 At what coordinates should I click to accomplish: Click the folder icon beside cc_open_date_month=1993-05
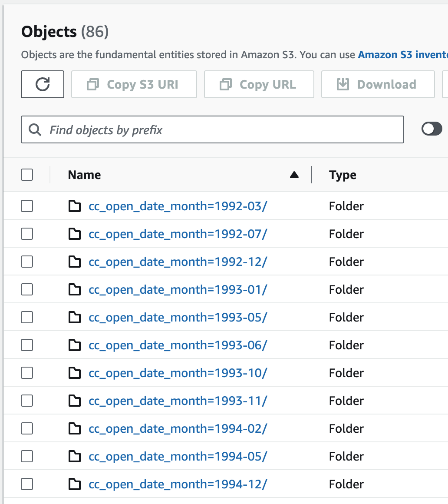coord(75,317)
